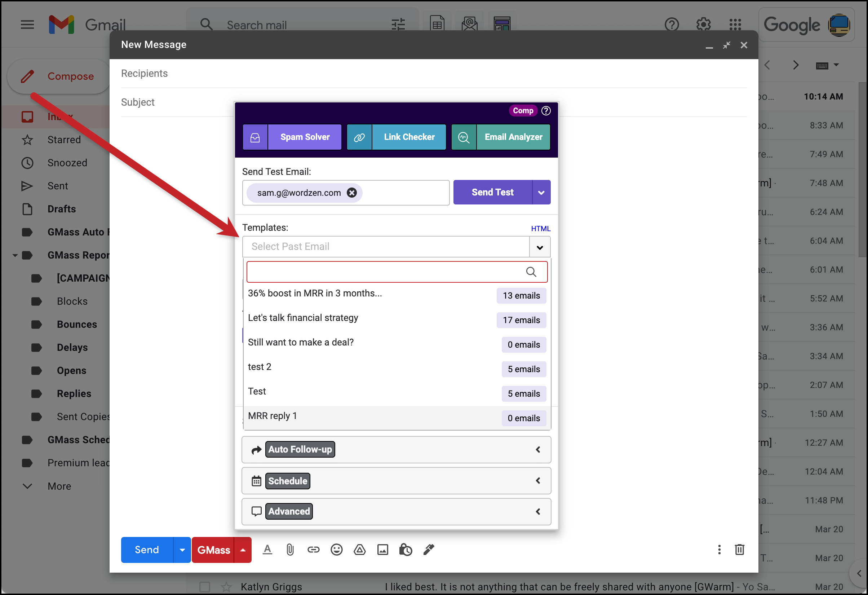Open the Starred folder

pyautogui.click(x=64, y=140)
